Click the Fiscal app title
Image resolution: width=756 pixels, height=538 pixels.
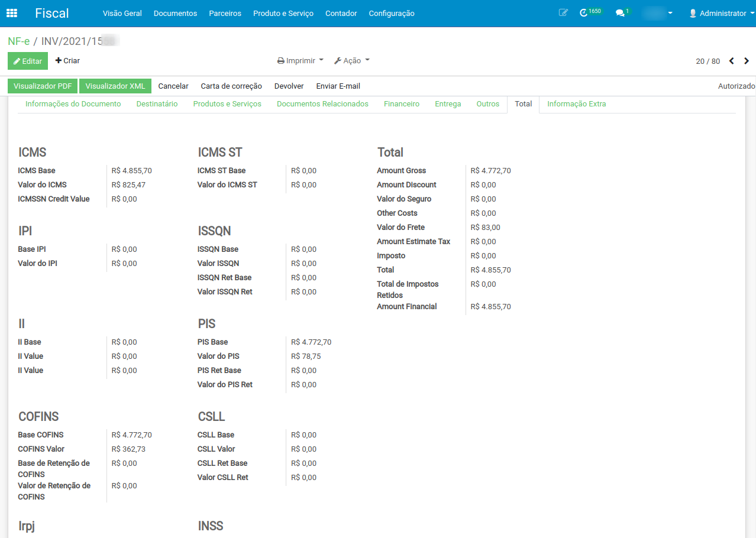[x=52, y=13]
